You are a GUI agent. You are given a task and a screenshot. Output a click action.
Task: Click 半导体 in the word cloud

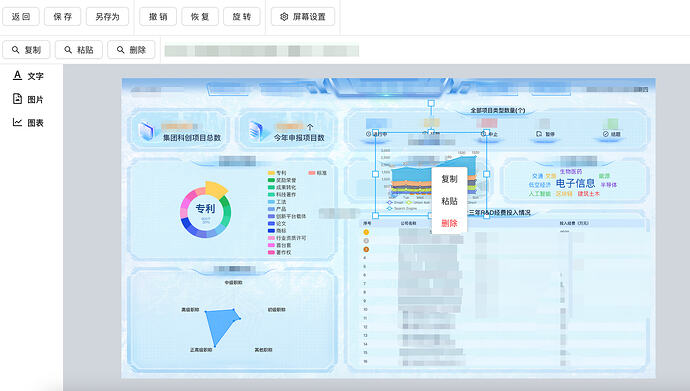tap(609, 185)
